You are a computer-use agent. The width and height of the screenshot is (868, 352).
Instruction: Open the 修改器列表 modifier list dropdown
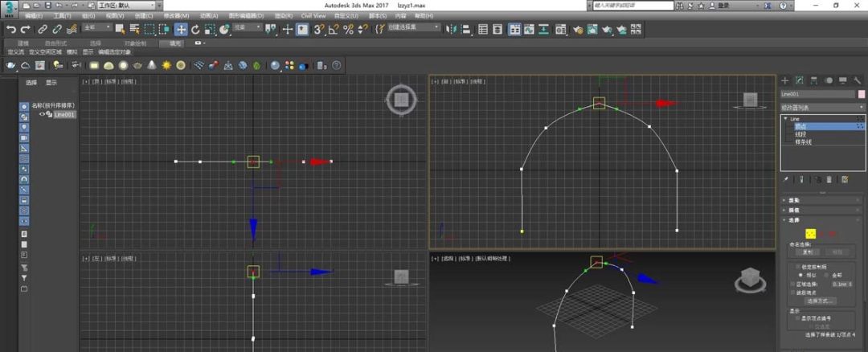click(x=822, y=108)
